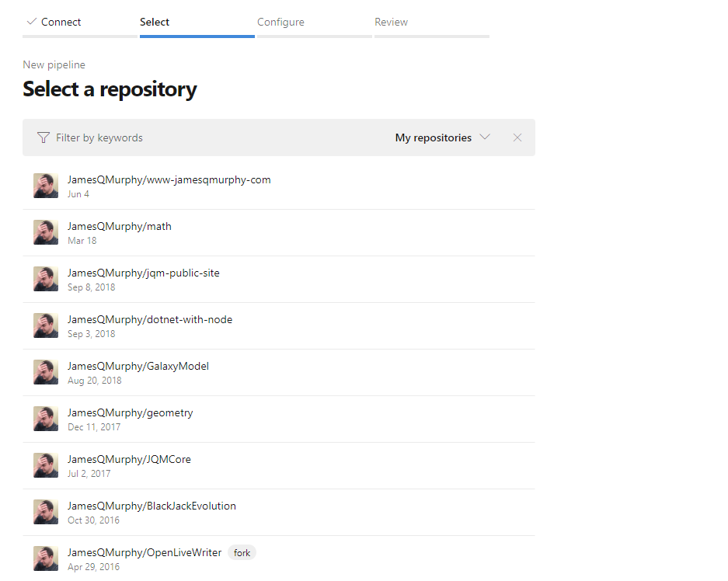
Task: Click the avatar beside OpenLiveWriter repository
Action: click(45, 558)
